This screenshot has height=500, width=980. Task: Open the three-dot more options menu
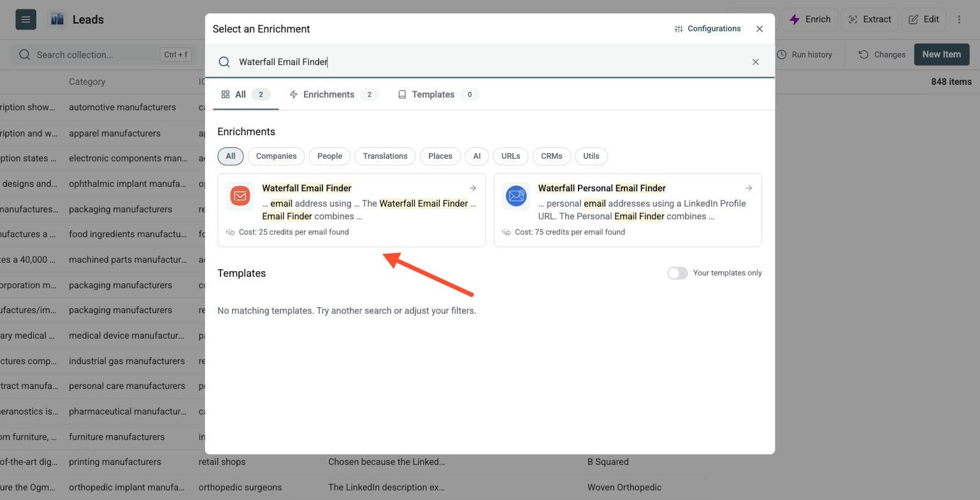click(x=959, y=19)
